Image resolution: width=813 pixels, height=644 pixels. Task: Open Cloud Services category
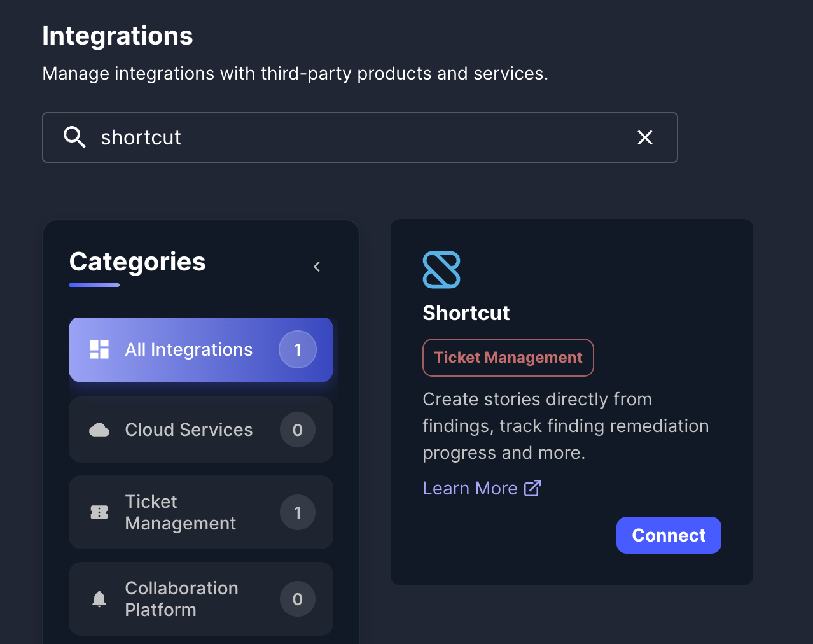[201, 430]
